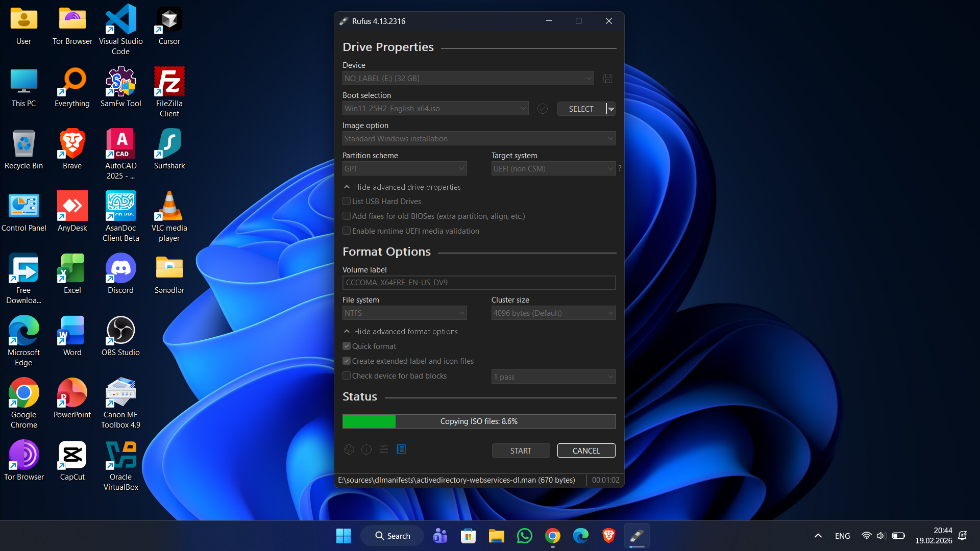
Task: Click the Volume label text field
Action: 479,283
